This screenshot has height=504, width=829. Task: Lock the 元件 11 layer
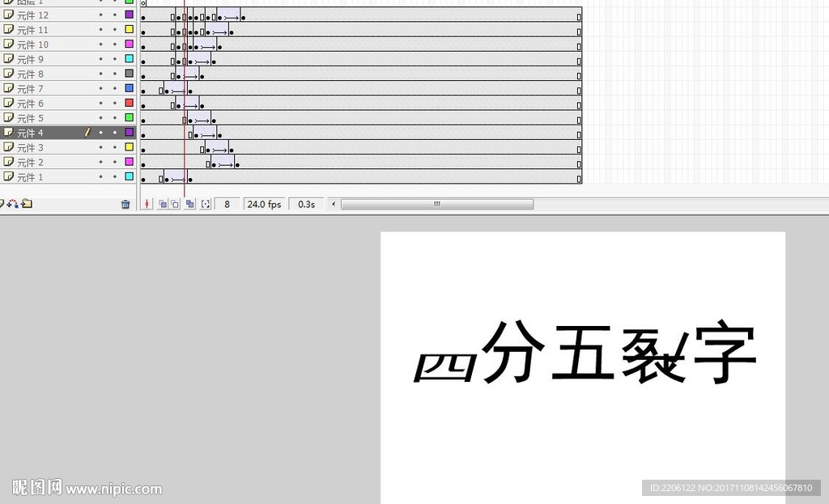point(115,30)
